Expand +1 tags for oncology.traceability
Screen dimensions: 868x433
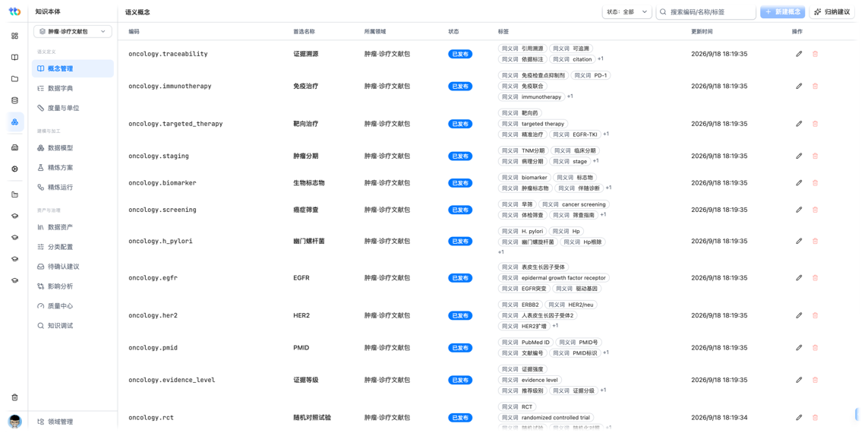point(600,58)
